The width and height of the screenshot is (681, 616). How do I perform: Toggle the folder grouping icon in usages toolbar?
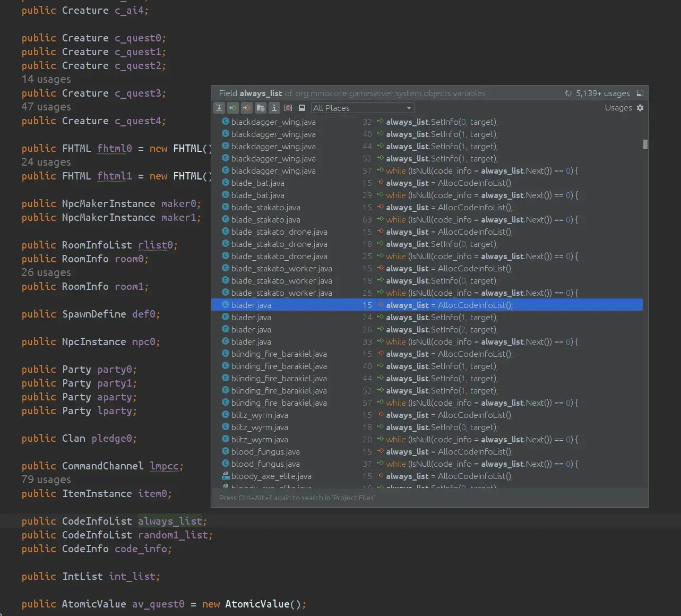point(261,108)
